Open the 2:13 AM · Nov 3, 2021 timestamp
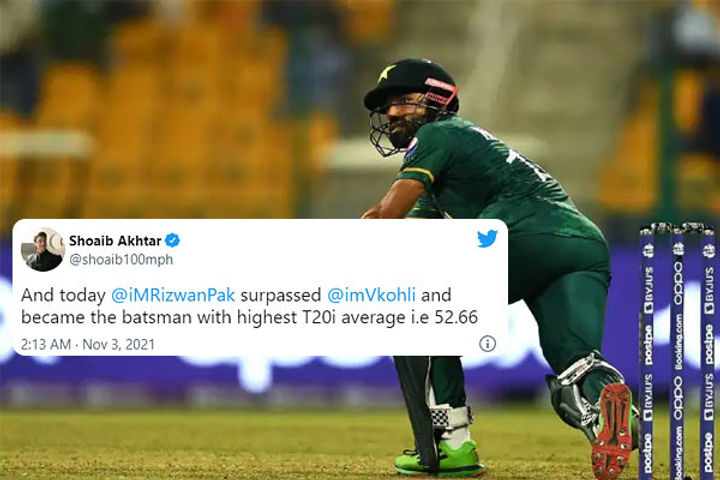 click(x=88, y=344)
